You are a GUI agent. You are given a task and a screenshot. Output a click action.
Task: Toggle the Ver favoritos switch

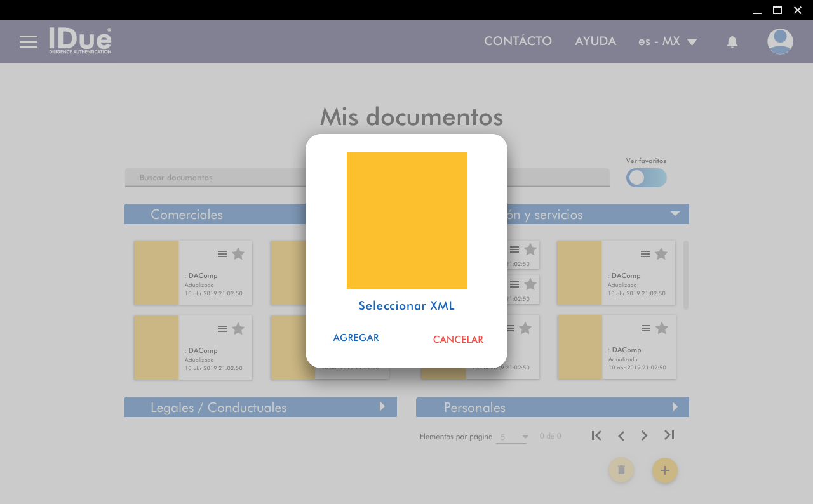646,178
